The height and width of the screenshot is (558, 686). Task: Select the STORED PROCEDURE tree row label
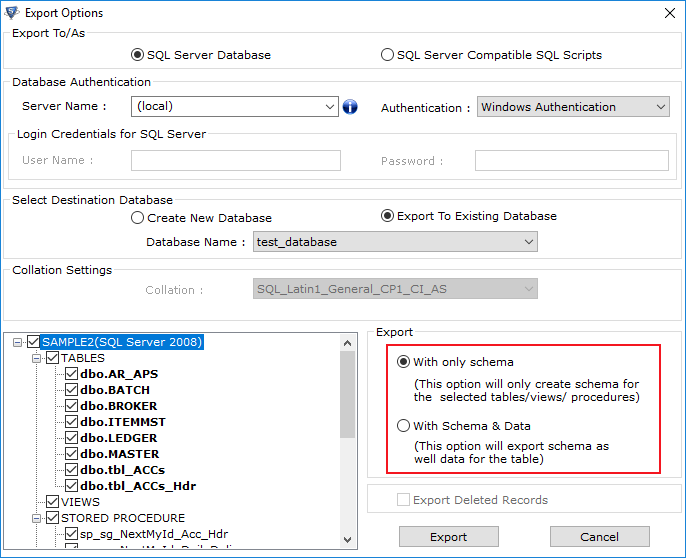[123, 518]
